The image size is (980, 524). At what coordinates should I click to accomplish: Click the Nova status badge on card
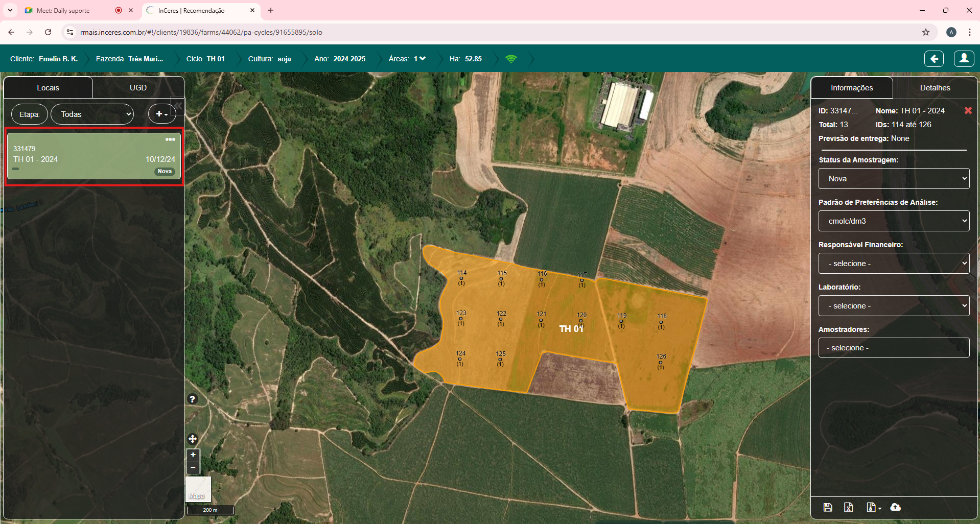pos(165,172)
